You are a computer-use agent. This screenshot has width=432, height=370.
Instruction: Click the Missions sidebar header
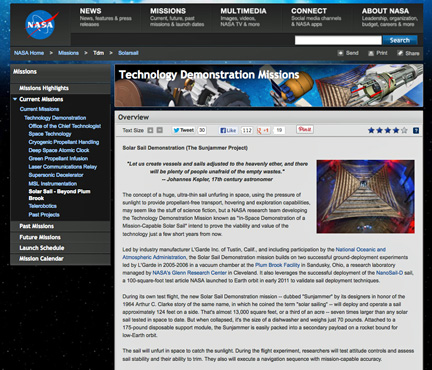pos(25,72)
